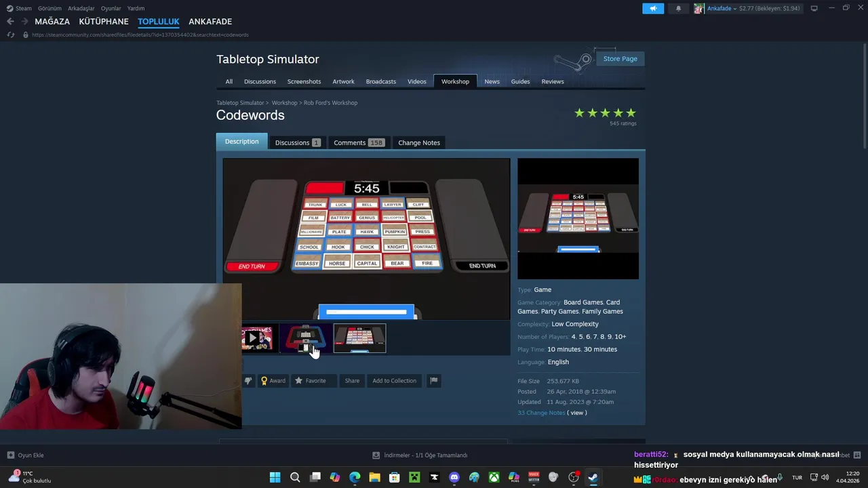
Task: Select the Screenshots hub tab
Action: 304,81
